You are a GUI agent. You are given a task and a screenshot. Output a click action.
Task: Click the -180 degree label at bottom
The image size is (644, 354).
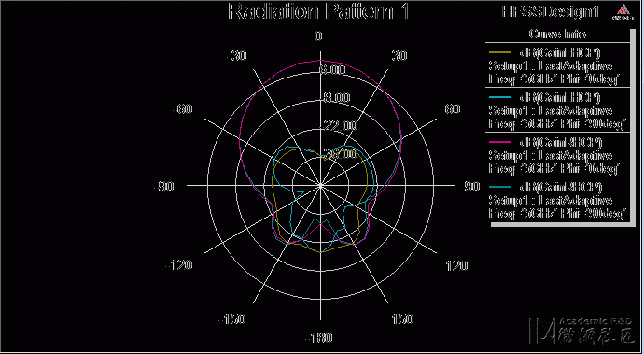(318, 338)
